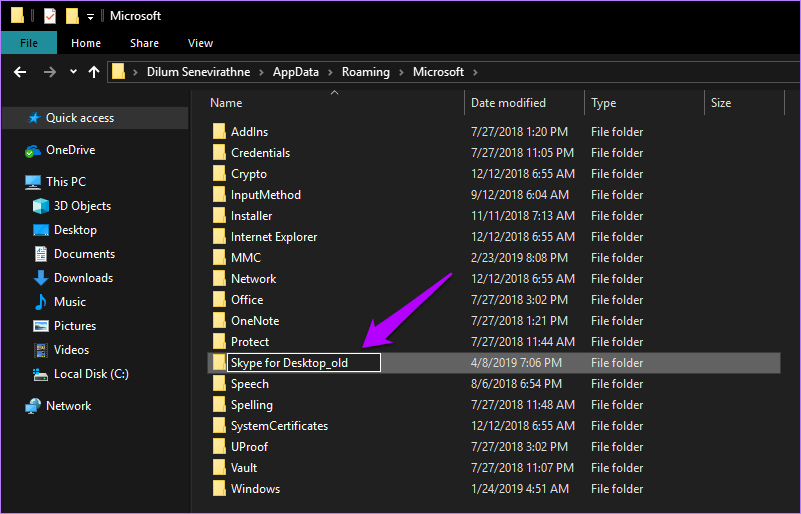This screenshot has height=514, width=801.
Task: Click the InputMethod folder icon
Action: (x=219, y=194)
